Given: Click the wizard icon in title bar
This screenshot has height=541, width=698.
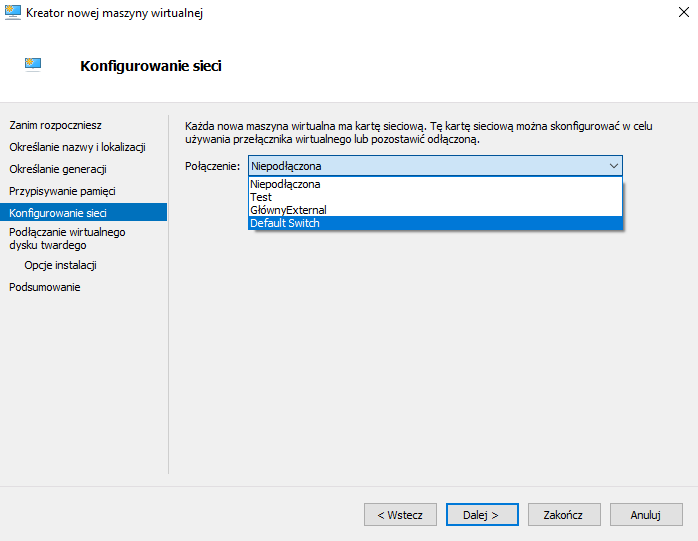Looking at the screenshot, I should (x=12, y=13).
